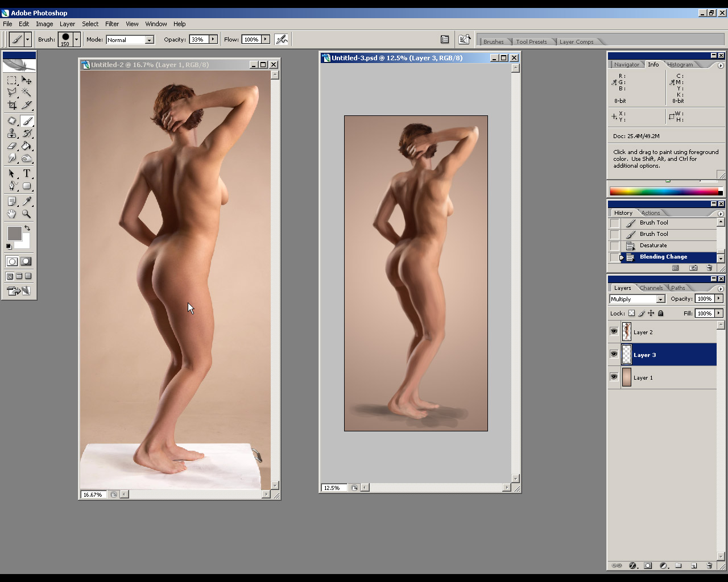This screenshot has width=728, height=582.
Task: Click the delete layer trash icon
Action: pos(709,566)
